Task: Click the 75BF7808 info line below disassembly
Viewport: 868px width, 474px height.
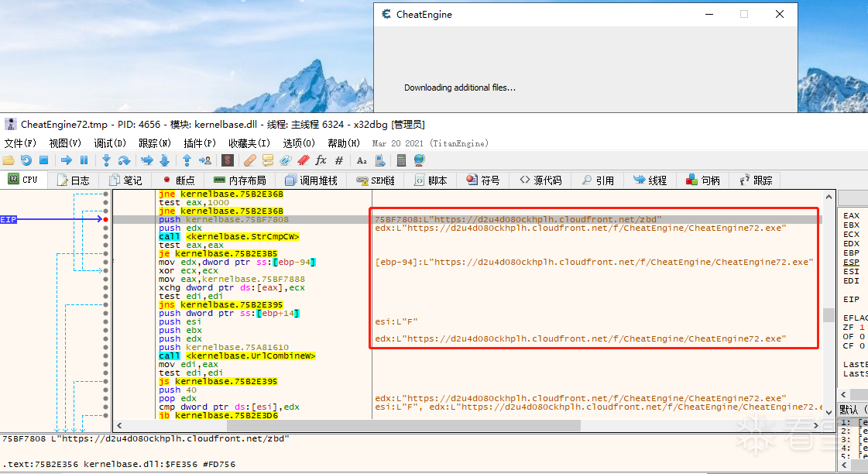Action: pyautogui.click(x=146, y=438)
